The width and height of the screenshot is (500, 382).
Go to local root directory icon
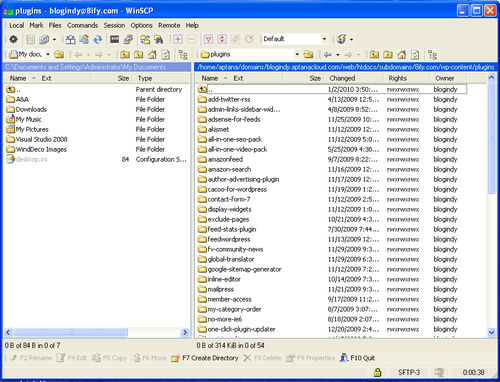(x=138, y=54)
